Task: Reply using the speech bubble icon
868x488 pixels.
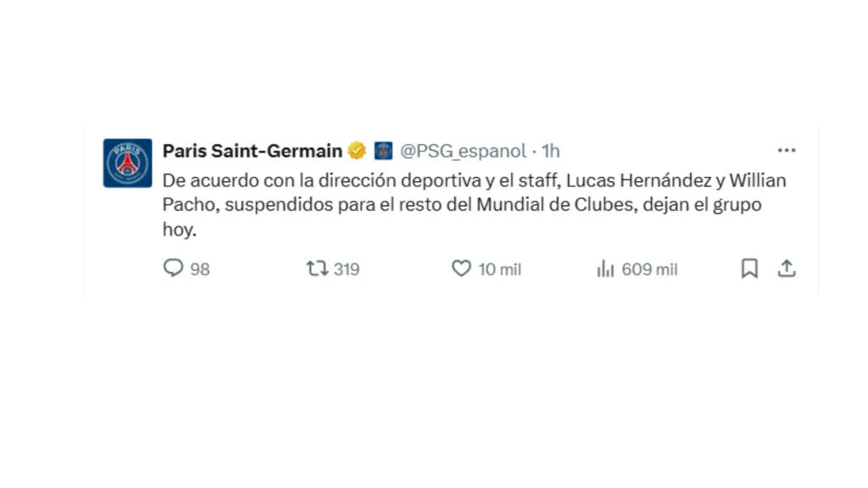Action: click(173, 269)
